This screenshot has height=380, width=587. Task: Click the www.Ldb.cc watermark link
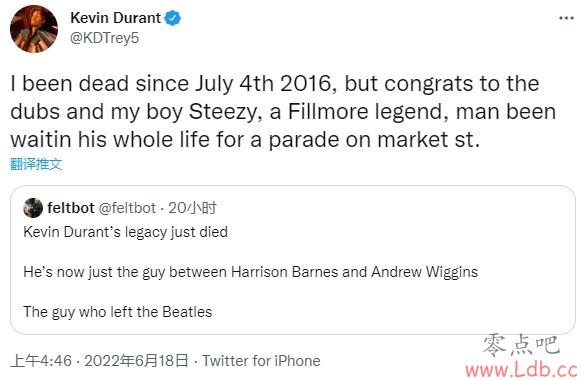click(x=521, y=370)
